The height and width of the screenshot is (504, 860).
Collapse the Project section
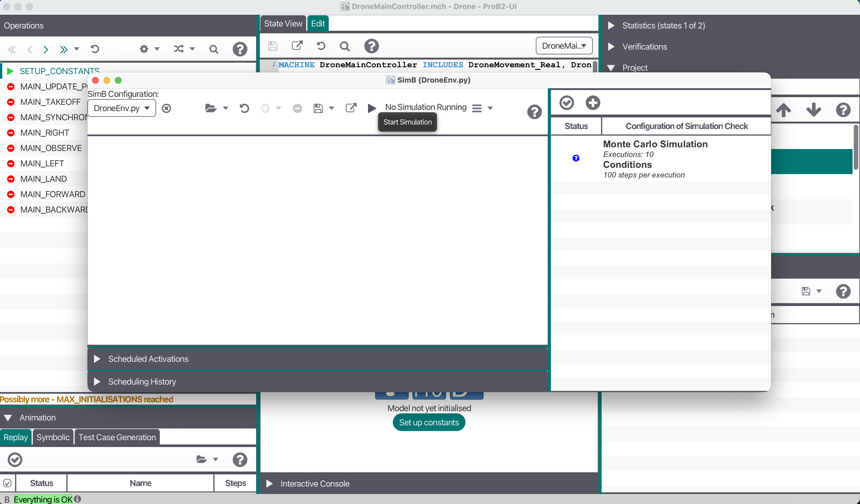[x=610, y=68]
